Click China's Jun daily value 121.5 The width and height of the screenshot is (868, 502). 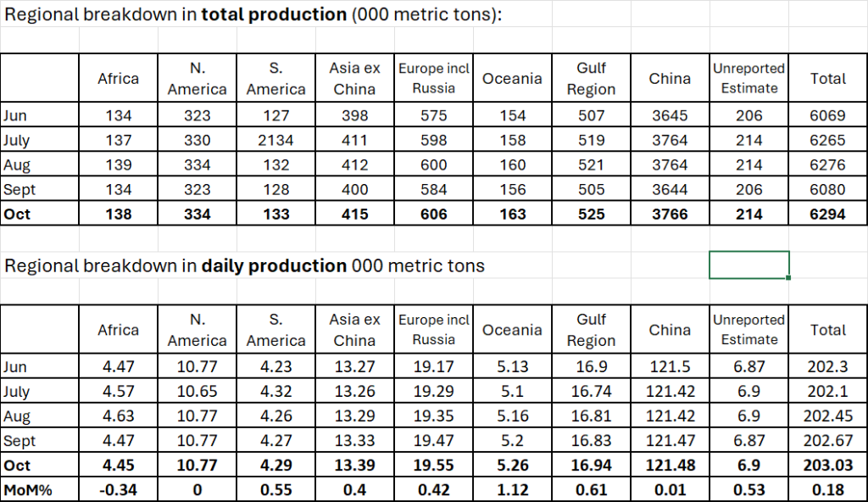click(x=670, y=366)
